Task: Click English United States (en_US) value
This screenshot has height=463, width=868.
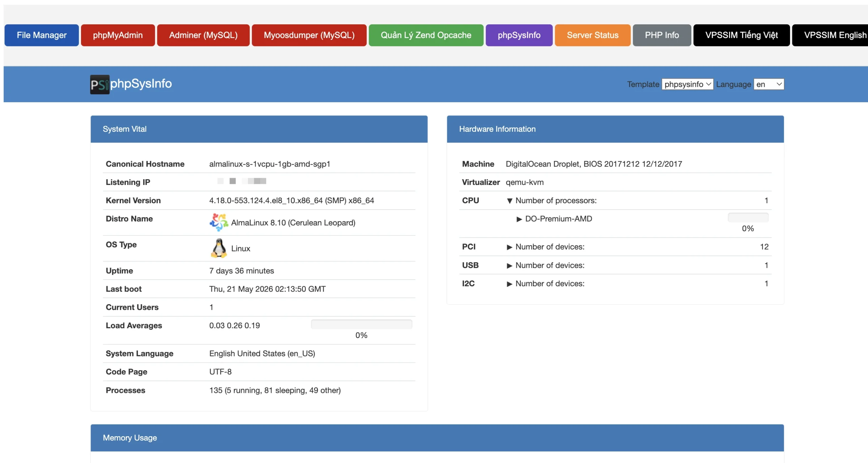Action: pyautogui.click(x=262, y=354)
